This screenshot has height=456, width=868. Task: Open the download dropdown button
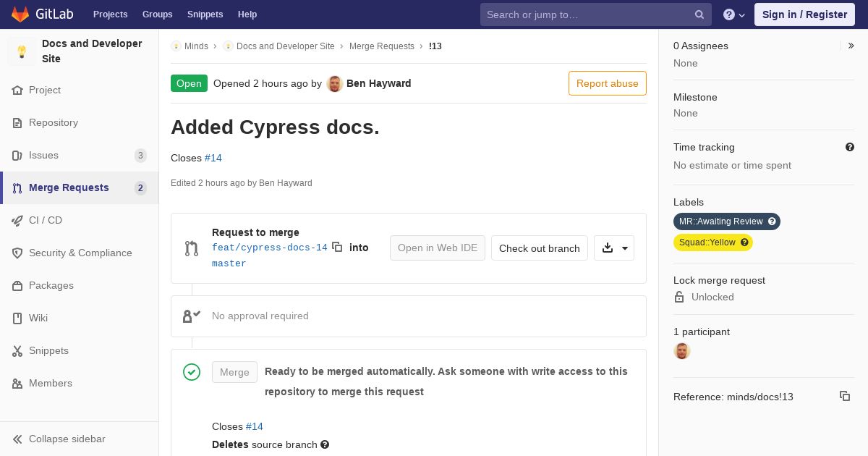click(x=614, y=248)
